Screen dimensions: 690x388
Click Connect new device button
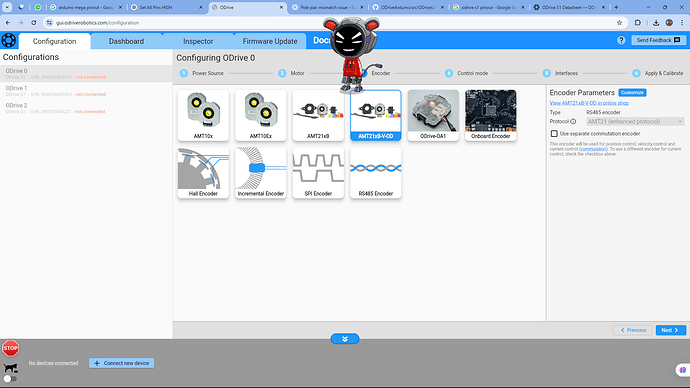pos(121,363)
